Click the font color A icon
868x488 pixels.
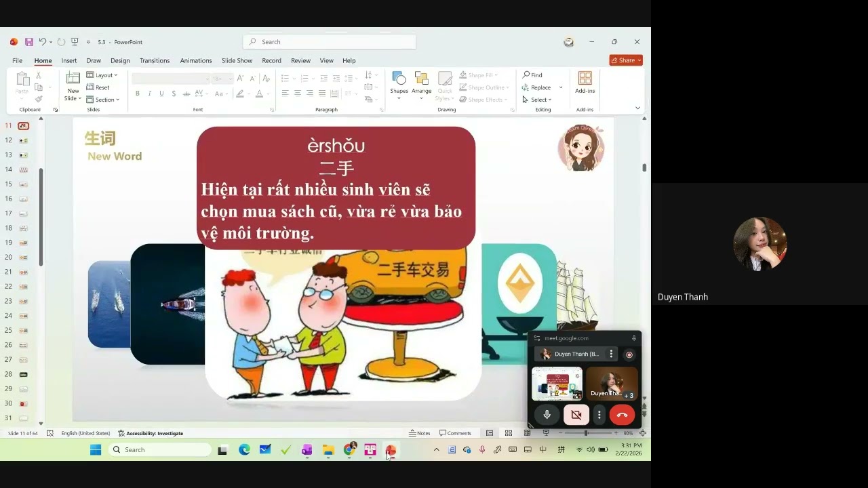point(259,94)
